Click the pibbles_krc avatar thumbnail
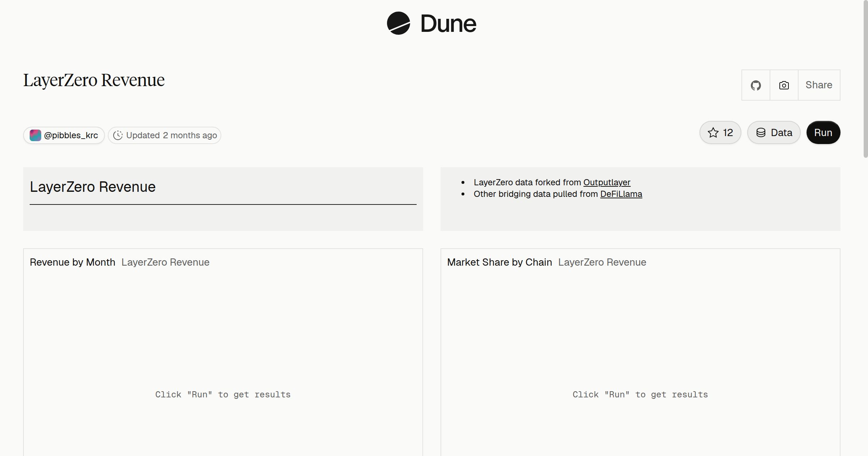Viewport: 868px width, 456px height. (35, 135)
